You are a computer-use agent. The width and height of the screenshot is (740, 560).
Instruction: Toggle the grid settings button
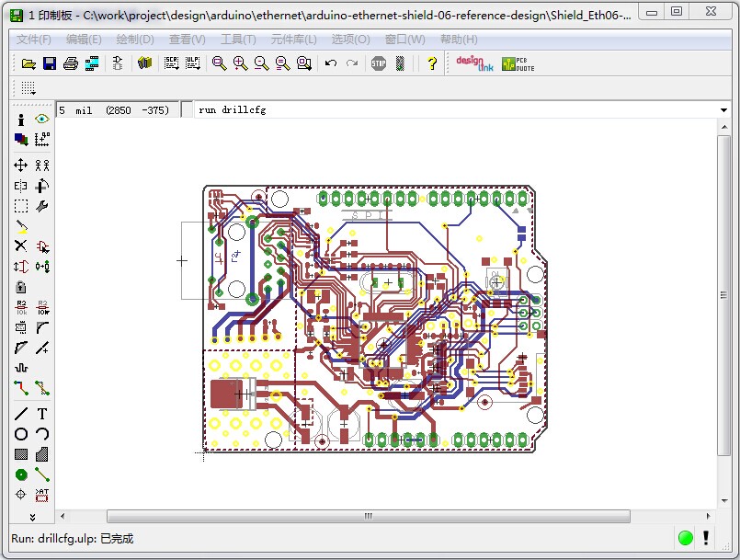28,88
